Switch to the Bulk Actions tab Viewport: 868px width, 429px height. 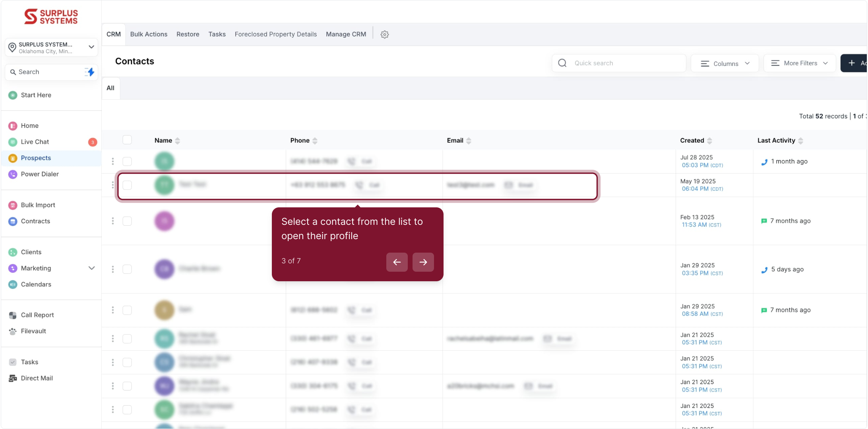(149, 34)
